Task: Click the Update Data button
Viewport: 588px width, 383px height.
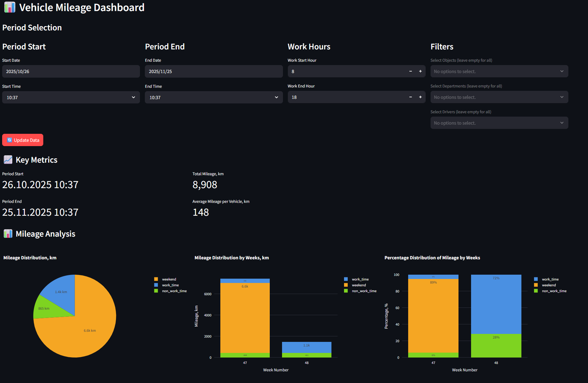Action: pos(23,140)
